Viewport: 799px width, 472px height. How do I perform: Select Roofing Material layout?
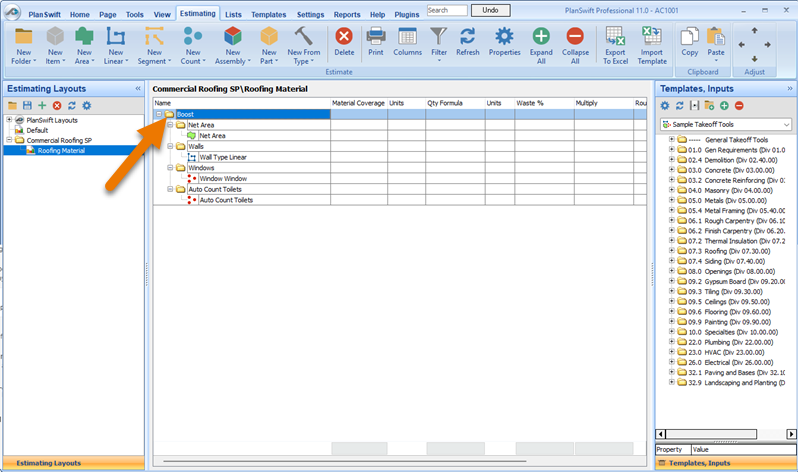pos(61,150)
